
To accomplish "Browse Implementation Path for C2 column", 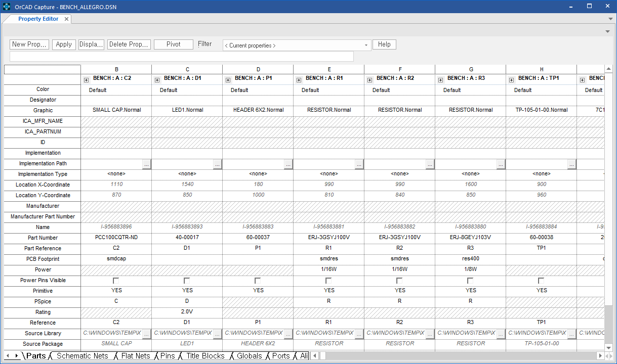I will (147, 164).
